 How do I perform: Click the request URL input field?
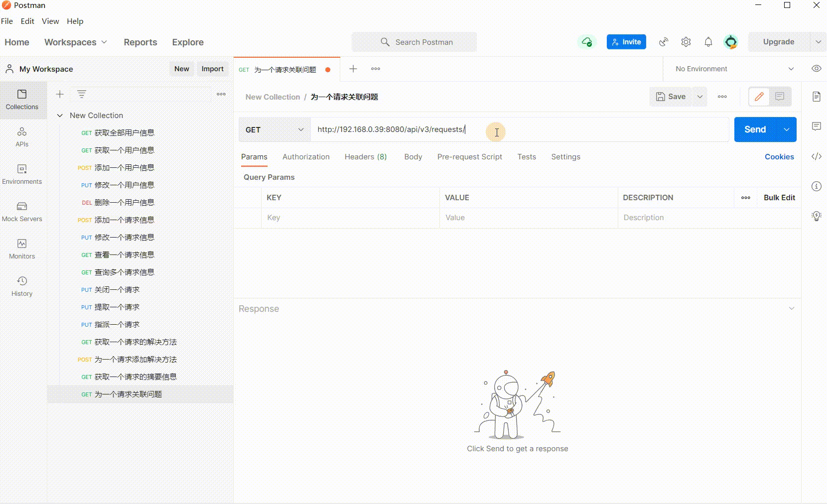point(518,129)
